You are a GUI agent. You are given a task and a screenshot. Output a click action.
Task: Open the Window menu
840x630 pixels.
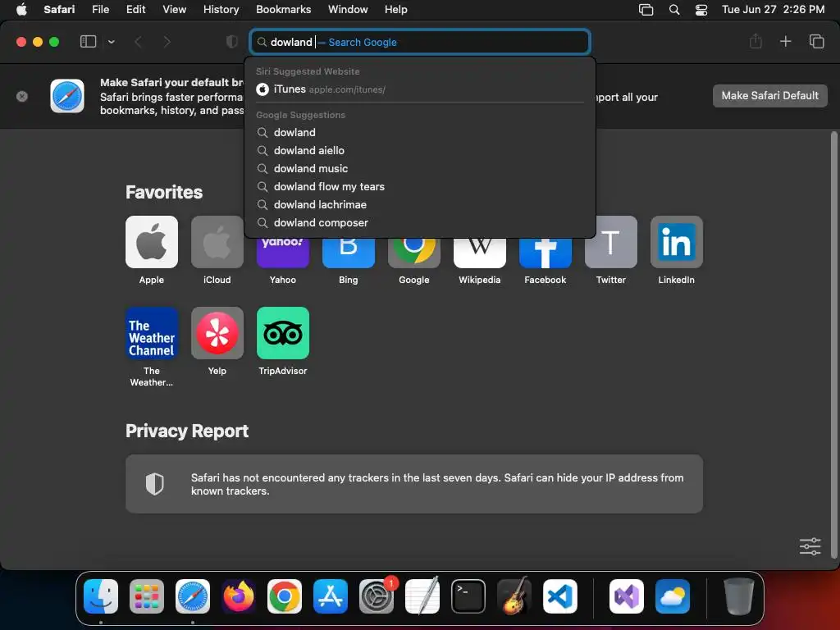(x=348, y=9)
